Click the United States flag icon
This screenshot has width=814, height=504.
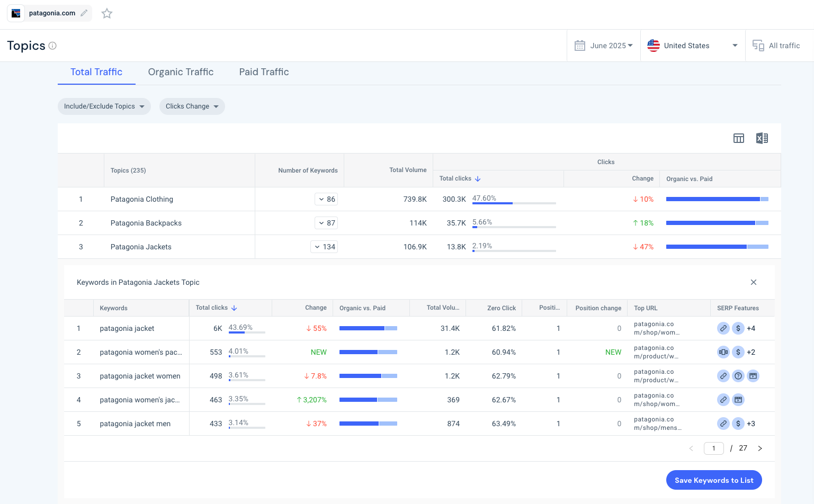pyautogui.click(x=654, y=46)
